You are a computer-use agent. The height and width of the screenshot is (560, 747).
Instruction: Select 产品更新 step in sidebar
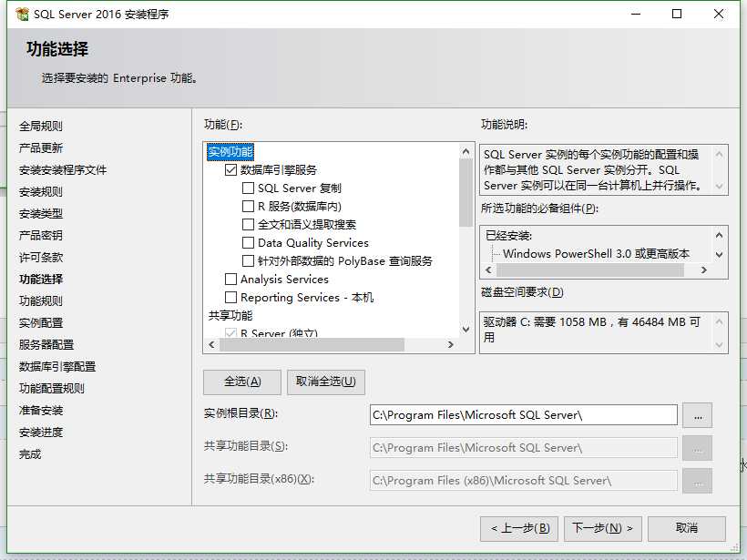(41, 148)
